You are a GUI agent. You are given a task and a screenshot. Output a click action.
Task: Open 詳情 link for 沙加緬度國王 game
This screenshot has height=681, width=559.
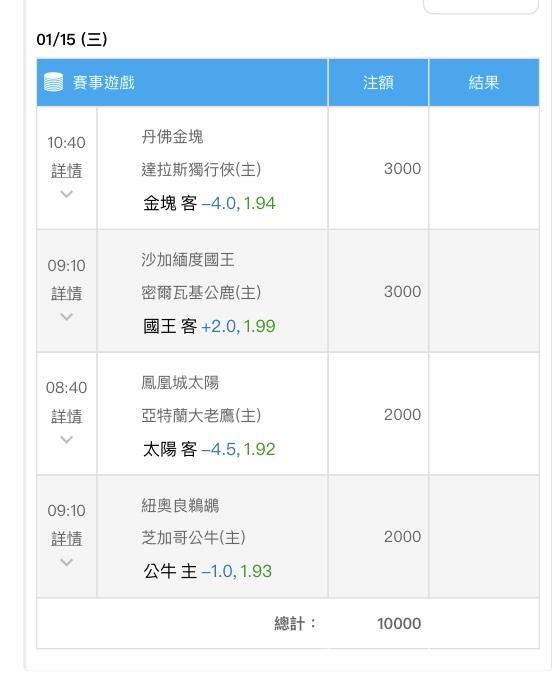click(x=66, y=293)
